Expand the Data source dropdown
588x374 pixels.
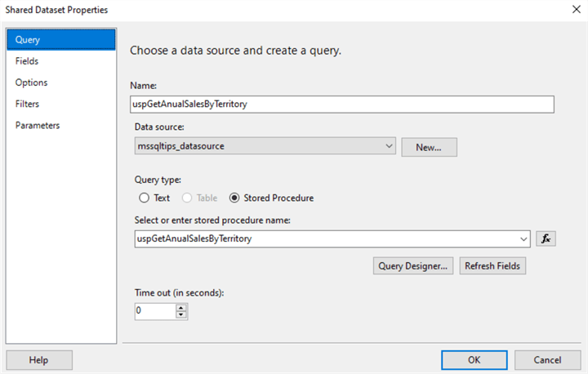(x=389, y=146)
